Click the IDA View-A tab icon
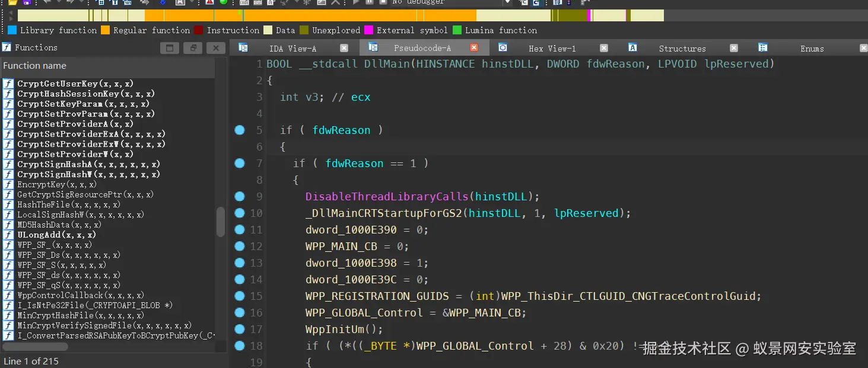868x368 pixels. [x=243, y=47]
